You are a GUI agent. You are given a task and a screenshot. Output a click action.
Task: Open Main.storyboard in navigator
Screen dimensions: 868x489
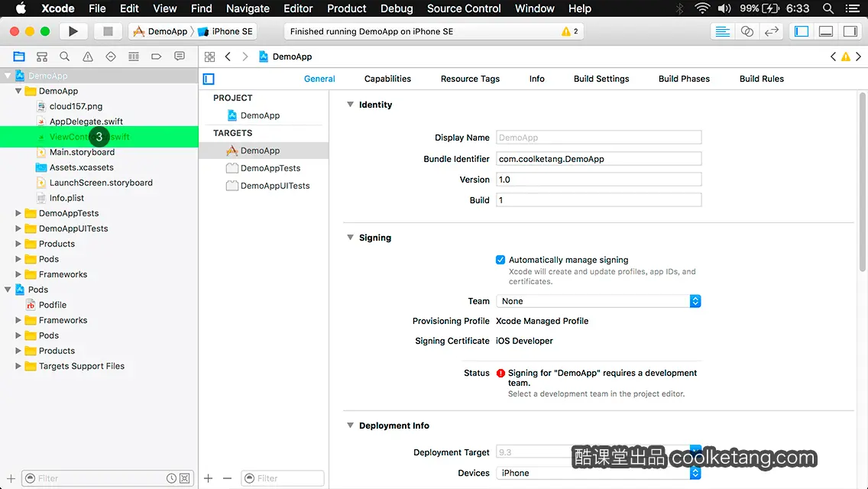[82, 152]
